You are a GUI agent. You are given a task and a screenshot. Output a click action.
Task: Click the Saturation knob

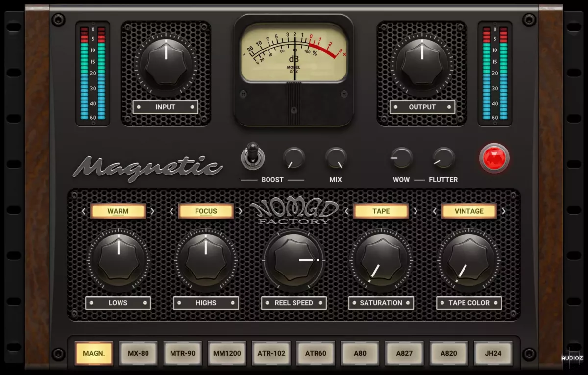381,260
